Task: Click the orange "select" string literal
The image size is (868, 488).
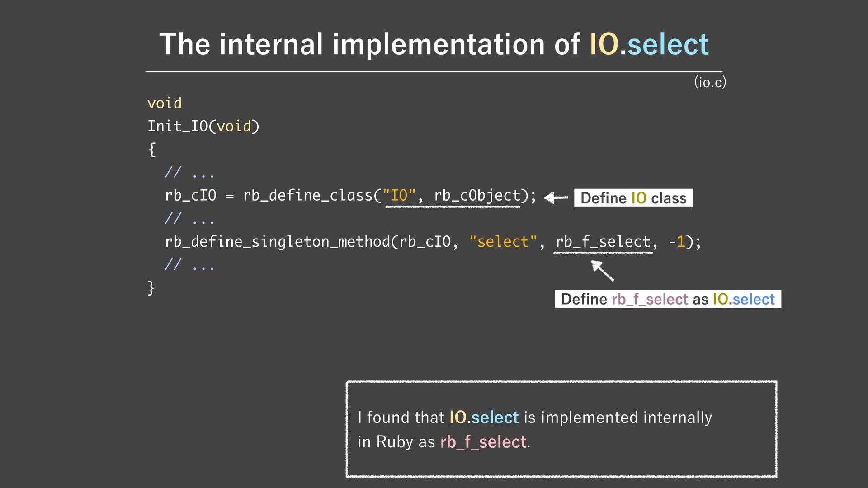Action: (503, 242)
